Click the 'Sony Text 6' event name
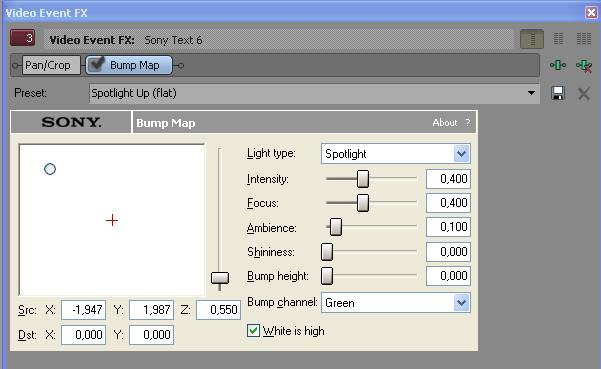601x369 pixels. (x=173, y=40)
